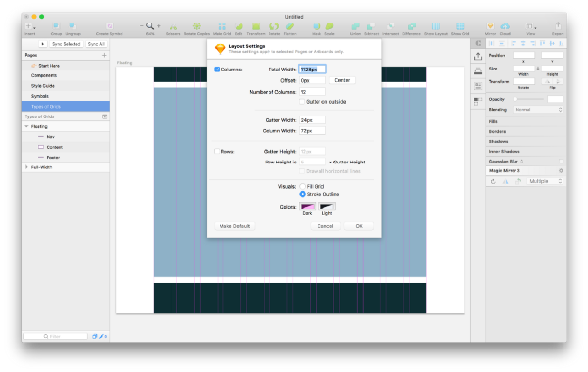Screen dimensions: 588x372
Task: Open the Multiple dropdown in Magic Mirror
Action: pyautogui.click(x=545, y=181)
